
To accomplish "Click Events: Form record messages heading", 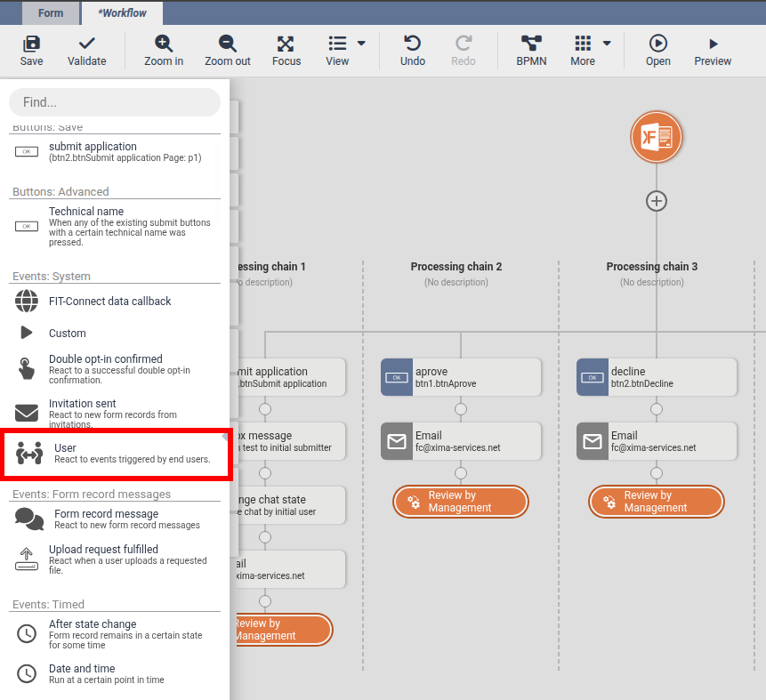I will [x=92, y=494].
